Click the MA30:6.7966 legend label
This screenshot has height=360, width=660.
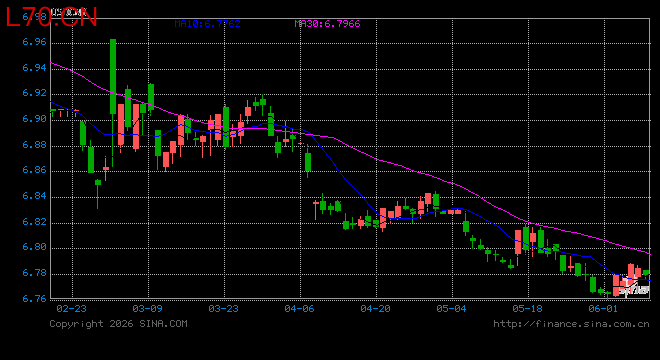click(x=327, y=24)
